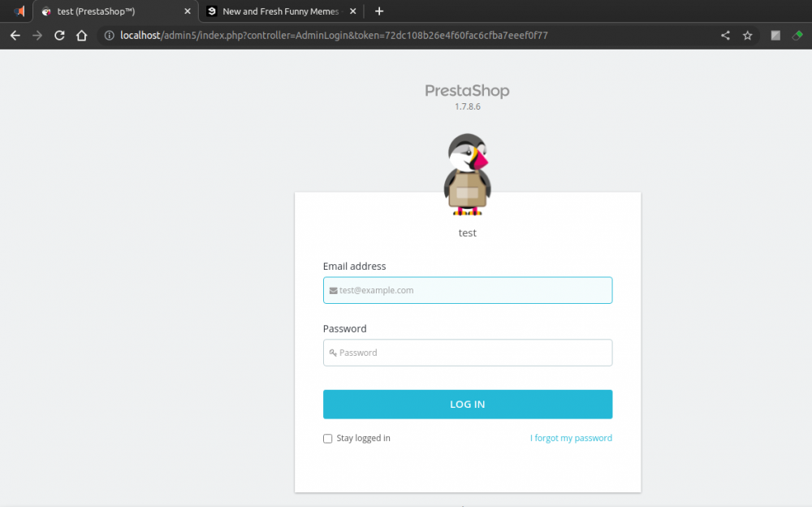Go to the browser home page
This screenshot has width=812, height=507.
pos(81,36)
